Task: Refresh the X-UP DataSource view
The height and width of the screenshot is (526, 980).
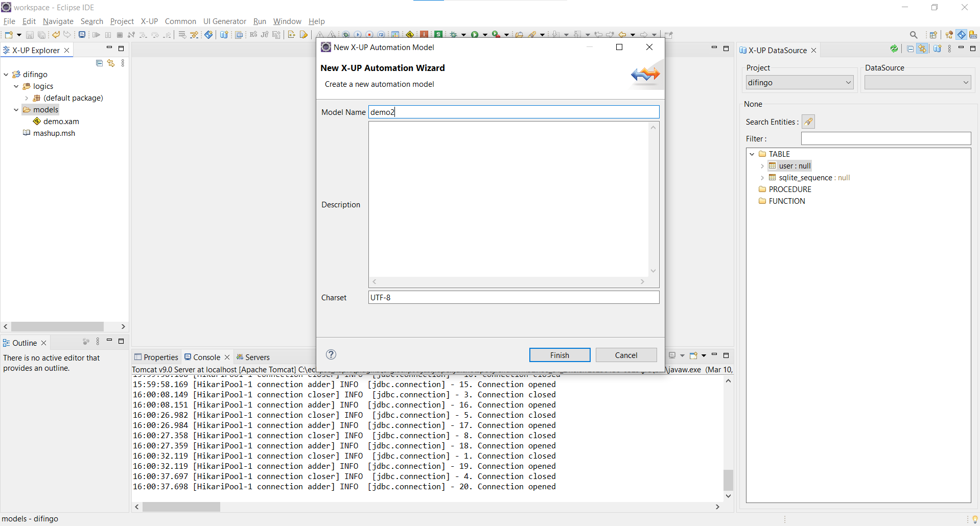Action: click(x=894, y=49)
